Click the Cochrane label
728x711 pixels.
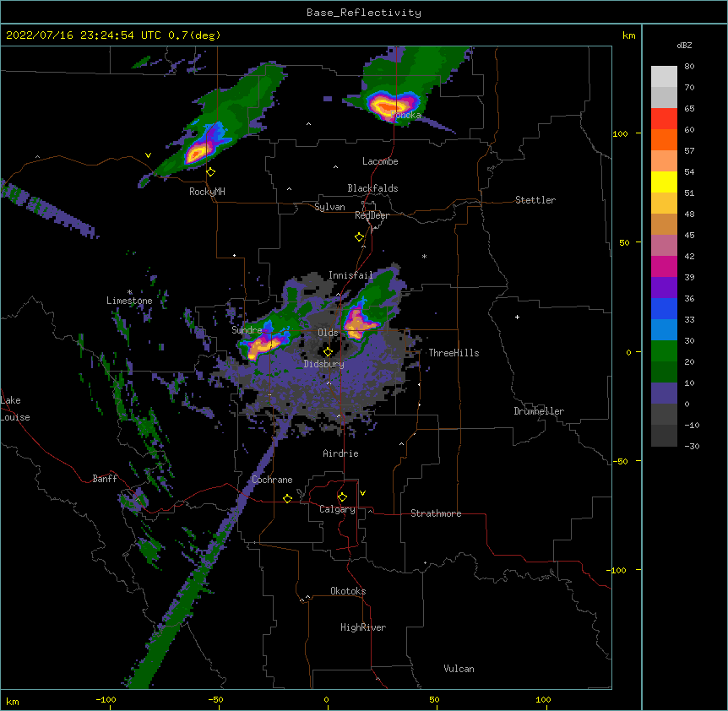pos(272,480)
